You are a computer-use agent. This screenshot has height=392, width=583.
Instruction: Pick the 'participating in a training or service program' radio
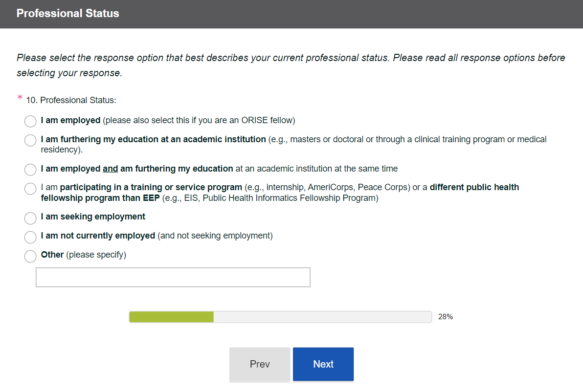30,188
